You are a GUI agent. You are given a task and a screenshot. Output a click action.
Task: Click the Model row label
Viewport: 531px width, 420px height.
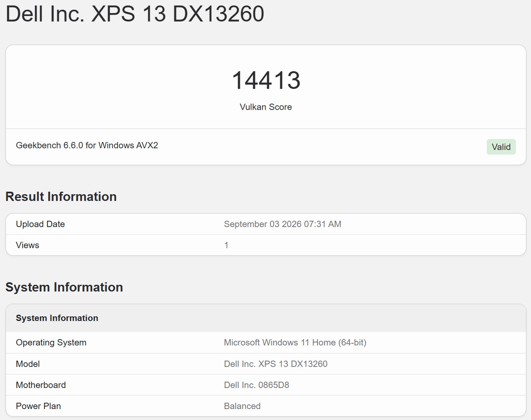[x=28, y=364]
